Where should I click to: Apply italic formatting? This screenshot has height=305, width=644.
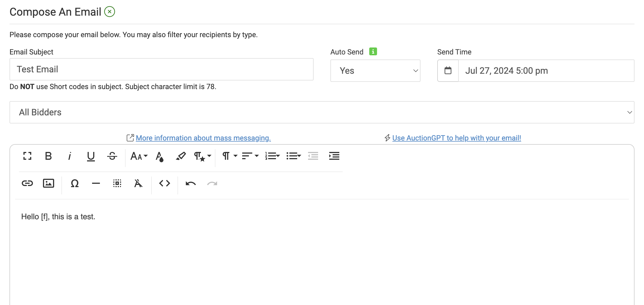69,156
